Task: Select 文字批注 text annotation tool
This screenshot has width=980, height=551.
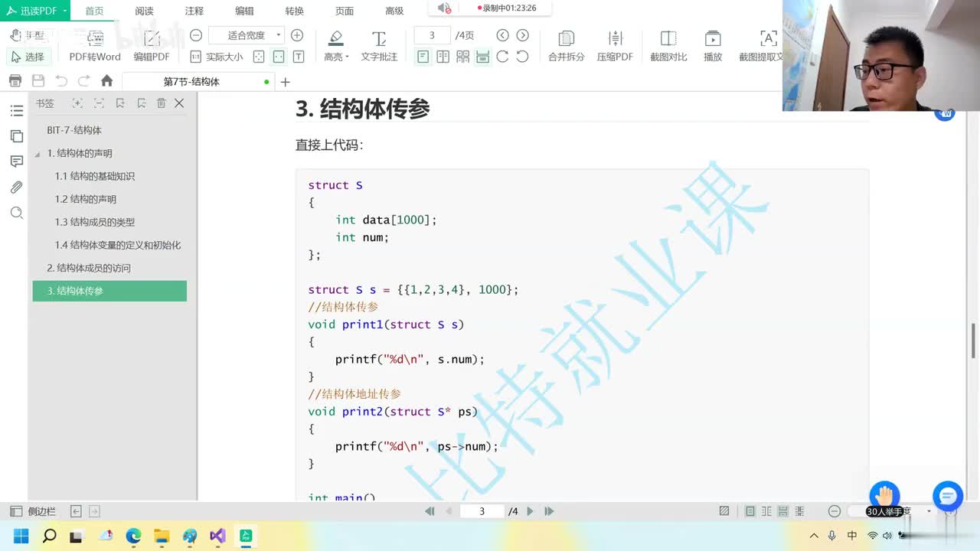Action: (379, 47)
